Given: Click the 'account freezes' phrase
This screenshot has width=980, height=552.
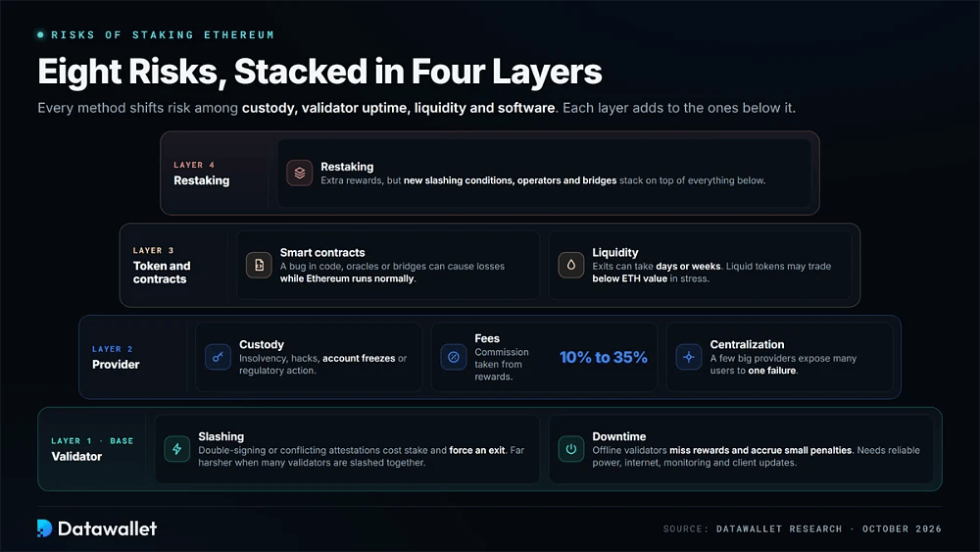Looking at the screenshot, I should [x=359, y=358].
